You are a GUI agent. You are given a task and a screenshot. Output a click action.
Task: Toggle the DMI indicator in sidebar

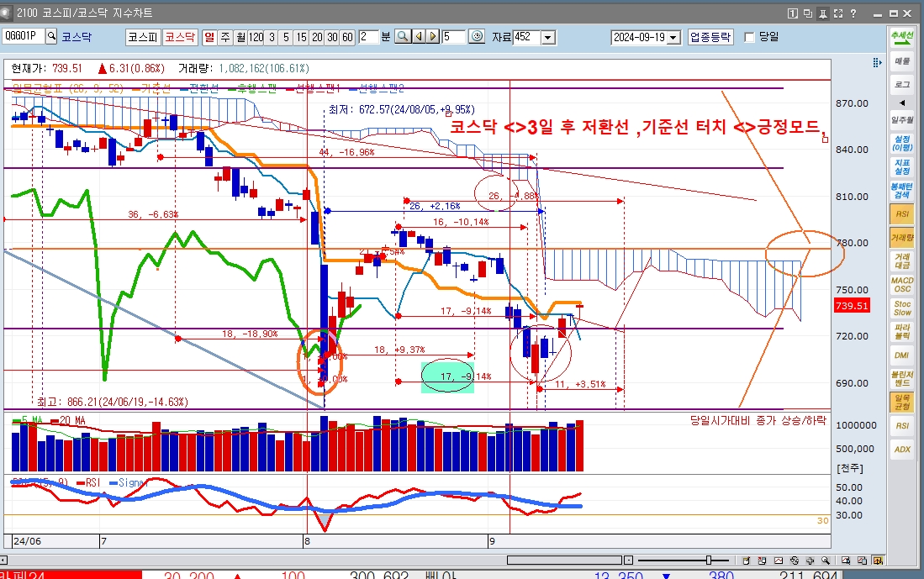click(901, 355)
